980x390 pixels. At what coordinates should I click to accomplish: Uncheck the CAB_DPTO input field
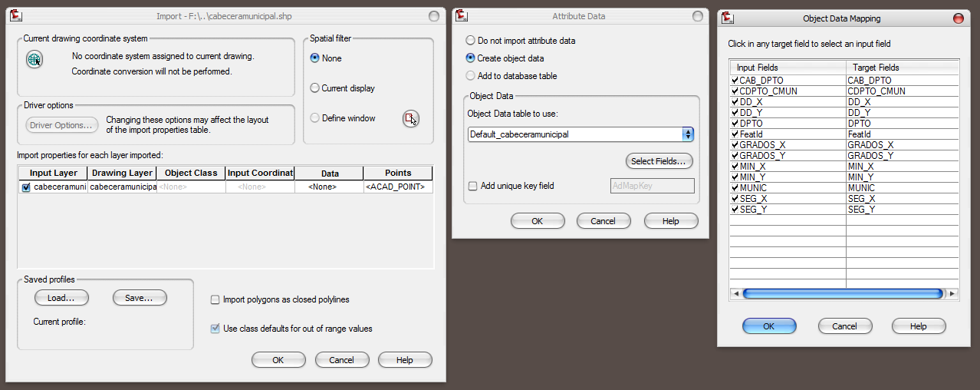[735, 80]
